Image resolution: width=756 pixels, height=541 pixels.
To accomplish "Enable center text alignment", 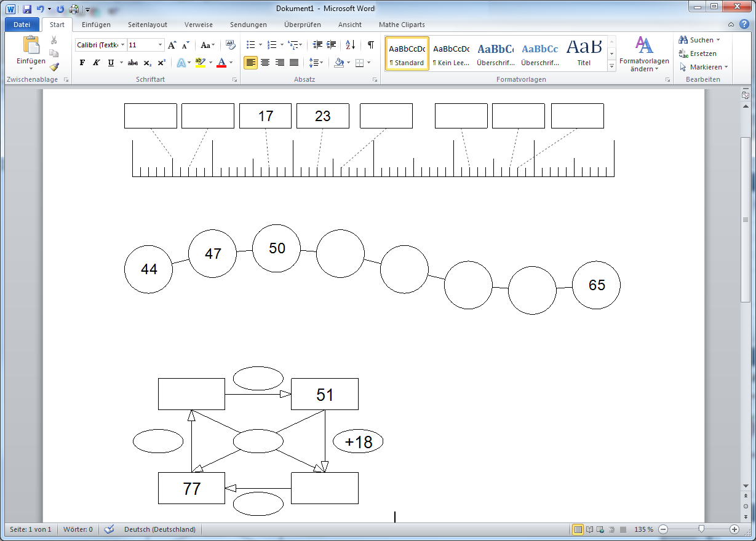I will coord(265,63).
